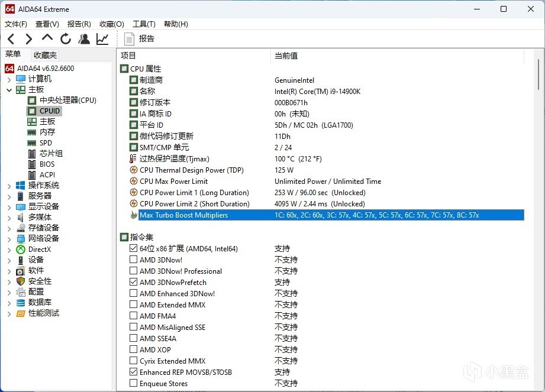Open the BIOS tree item
Image resolution: width=545 pixels, height=392 pixels.
pos(47,164)
